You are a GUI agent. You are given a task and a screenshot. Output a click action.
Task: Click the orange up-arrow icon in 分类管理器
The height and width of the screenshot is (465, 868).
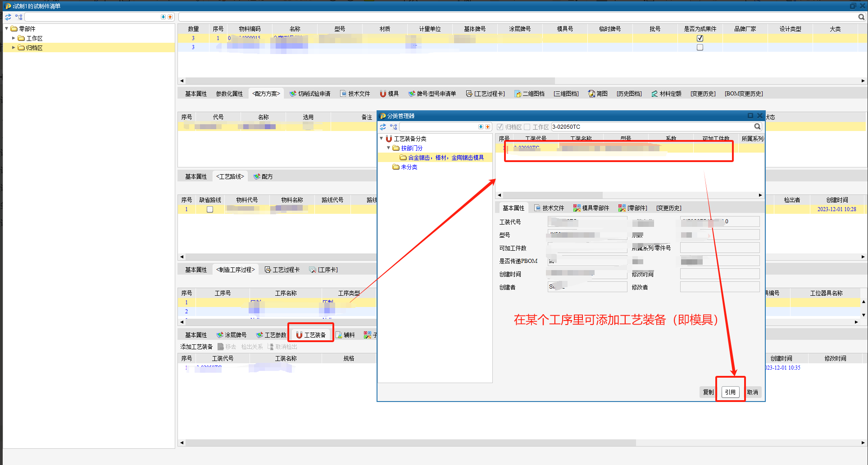487,127
